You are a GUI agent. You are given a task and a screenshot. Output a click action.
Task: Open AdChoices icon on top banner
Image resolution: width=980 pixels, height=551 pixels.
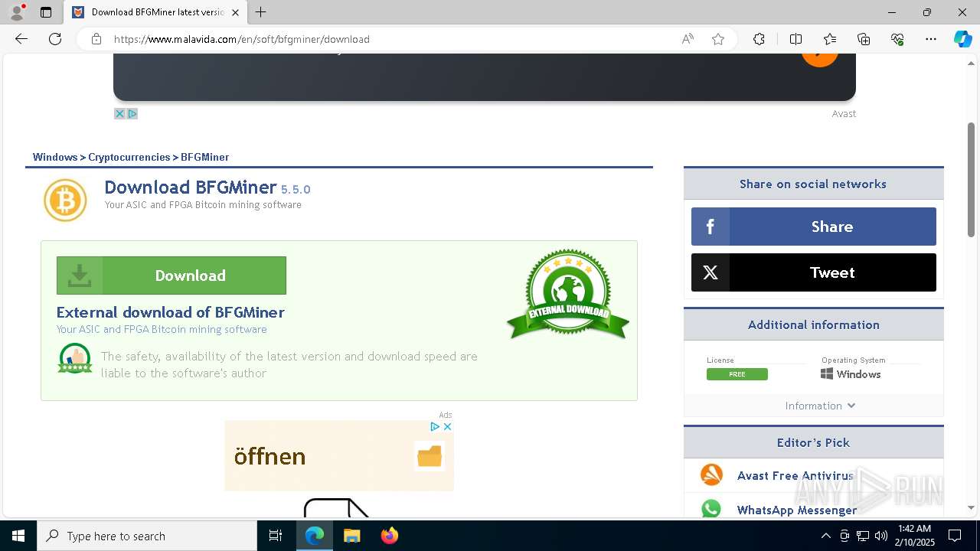(132, 113)
